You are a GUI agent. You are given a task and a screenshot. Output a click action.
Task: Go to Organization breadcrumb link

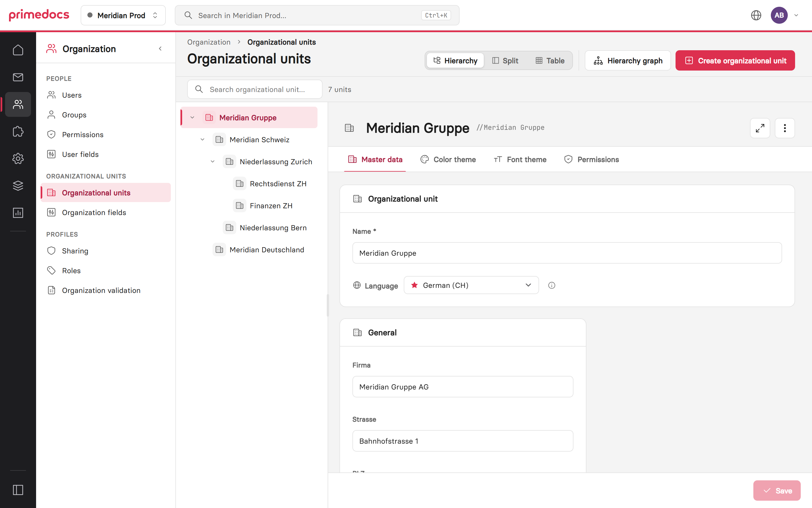209,42
